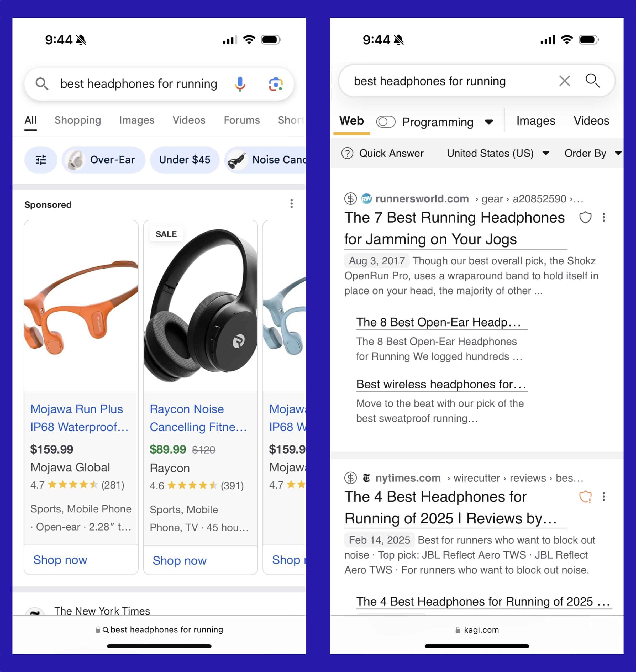Click orange shield icon on nytimes result
Image resolution: width=636 pixels, height=672 pixels.
pyautogui.click(x=585, y=497)
